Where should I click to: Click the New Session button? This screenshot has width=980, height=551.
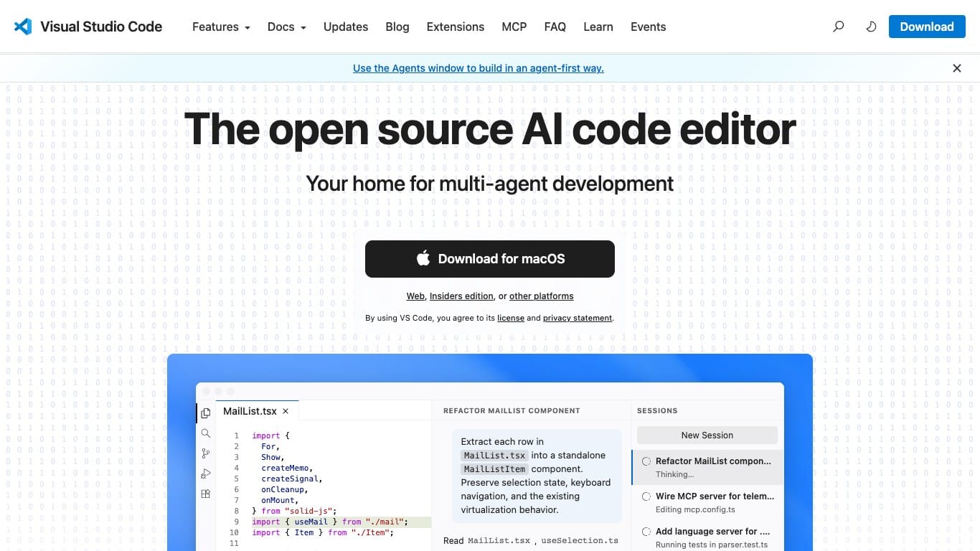point(707,435)
